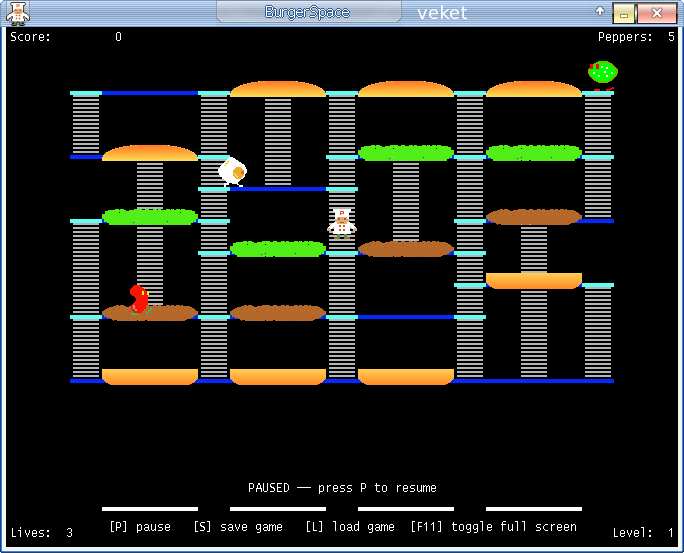Click the BurgerSpace title tab
This screenshot has width=684, height=553.
pyautogui.click(x=308, y=12)
